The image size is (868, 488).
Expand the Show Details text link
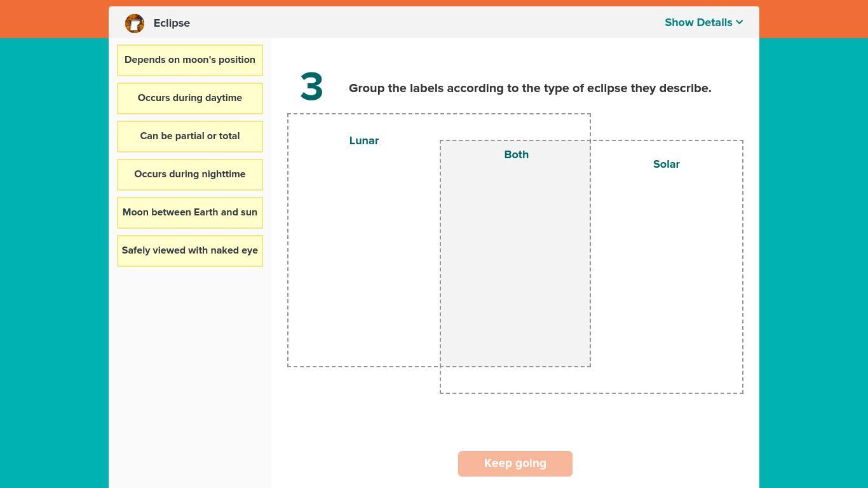[698, 22]
